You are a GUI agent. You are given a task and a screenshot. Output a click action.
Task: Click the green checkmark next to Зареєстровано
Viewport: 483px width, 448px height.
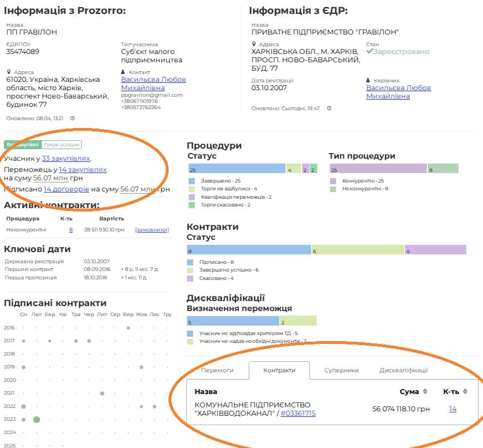tap(369, 52)
